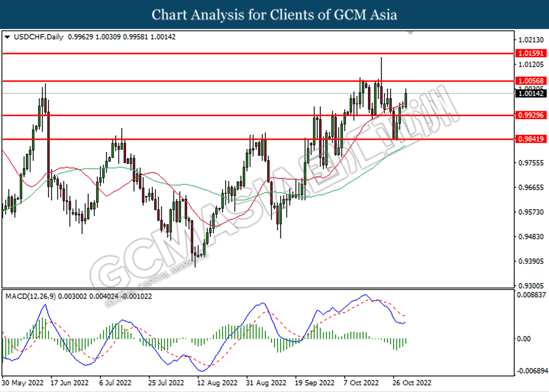Click the 0.95730 price axis label

(531, 212)
